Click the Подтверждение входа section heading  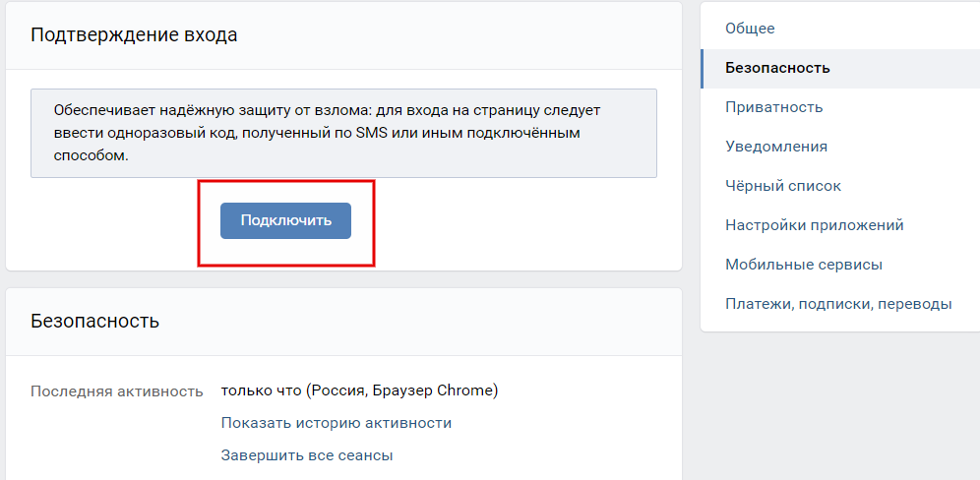pos(134,34)
